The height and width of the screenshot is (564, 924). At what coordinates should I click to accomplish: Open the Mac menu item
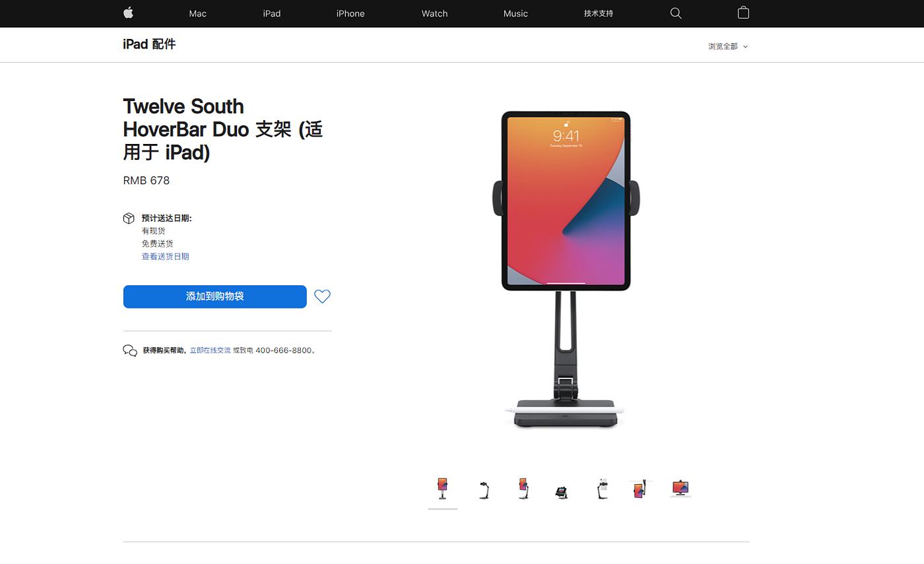coord(197,13)
